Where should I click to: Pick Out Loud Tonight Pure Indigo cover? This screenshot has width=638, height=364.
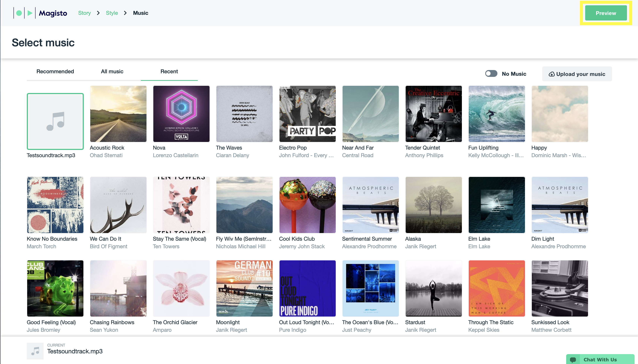[x=307, y=288]
